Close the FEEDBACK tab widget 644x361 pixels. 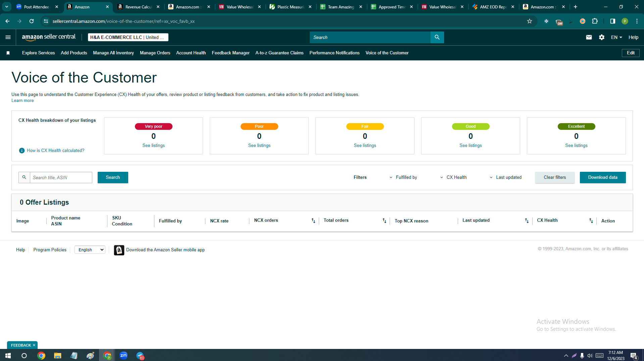pos(34,345)
